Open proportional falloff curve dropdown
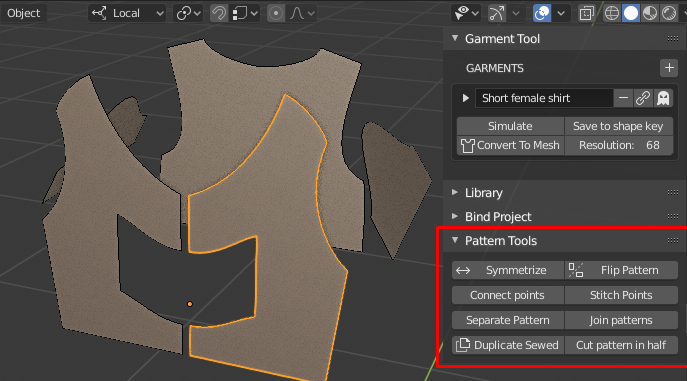 tap(302, 13)
